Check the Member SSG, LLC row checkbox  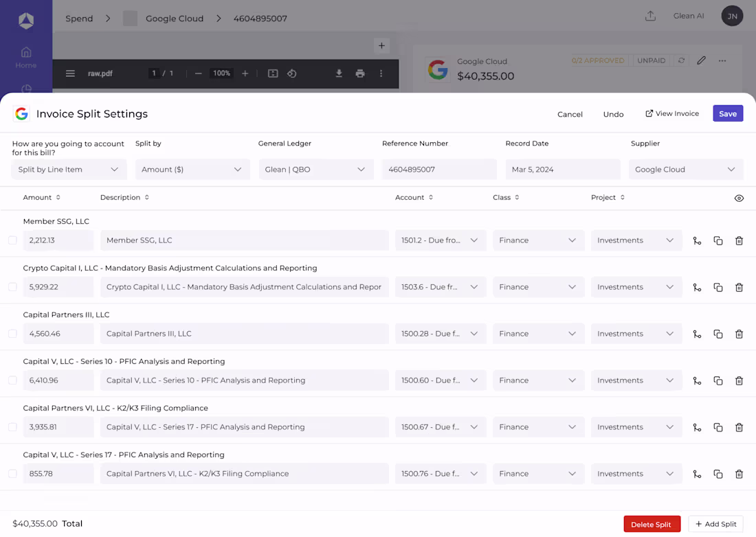(12, 240)
